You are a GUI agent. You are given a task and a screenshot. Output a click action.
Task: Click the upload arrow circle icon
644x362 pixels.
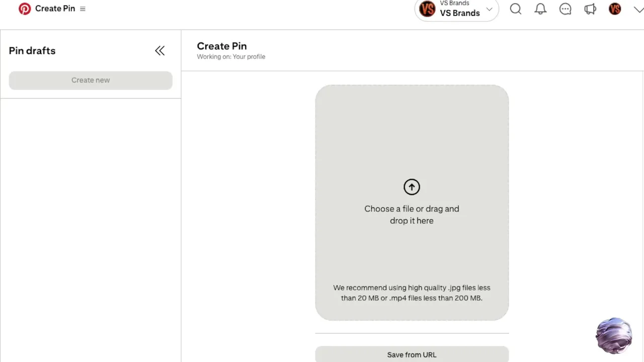click(412, 187)
